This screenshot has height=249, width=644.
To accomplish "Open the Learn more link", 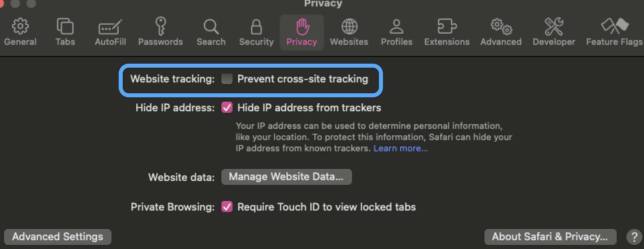I will 401,149.
